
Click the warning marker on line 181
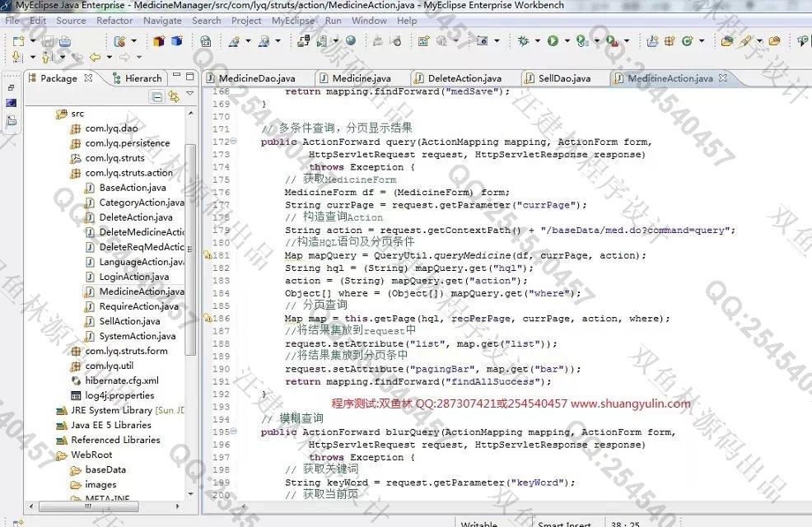(208, 254)
